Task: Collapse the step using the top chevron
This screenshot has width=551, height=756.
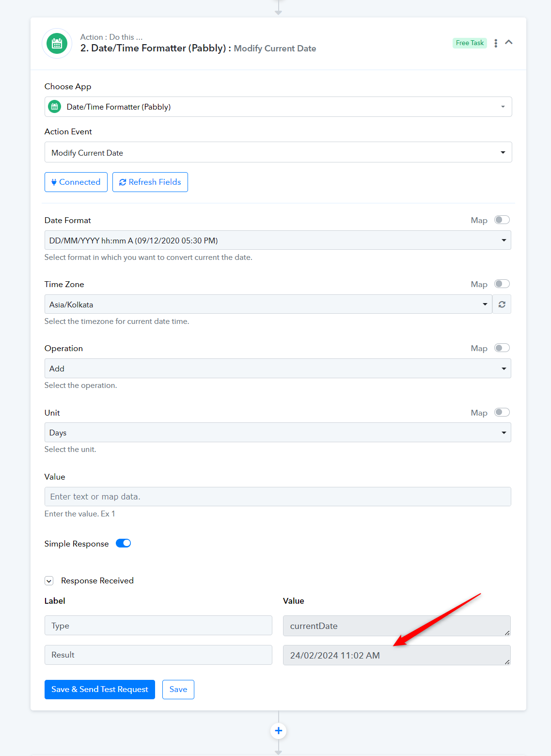Action: pyautogui.click(x=509, y=42)
